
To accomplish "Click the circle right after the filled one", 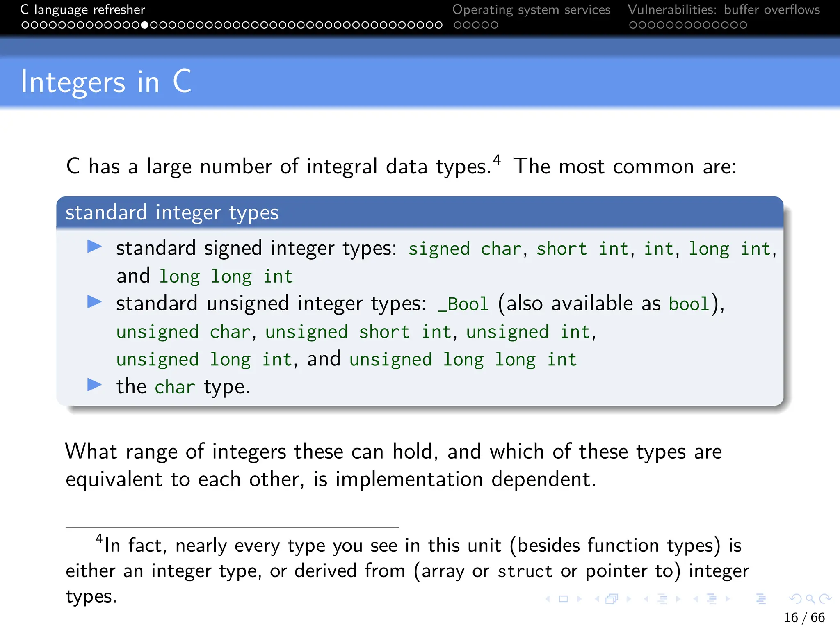I will (154, 25).
